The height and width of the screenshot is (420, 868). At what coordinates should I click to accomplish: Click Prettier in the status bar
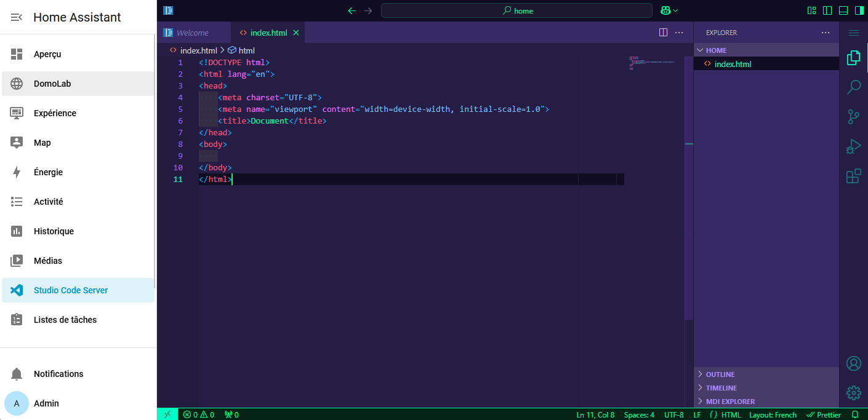click(824, 415)
